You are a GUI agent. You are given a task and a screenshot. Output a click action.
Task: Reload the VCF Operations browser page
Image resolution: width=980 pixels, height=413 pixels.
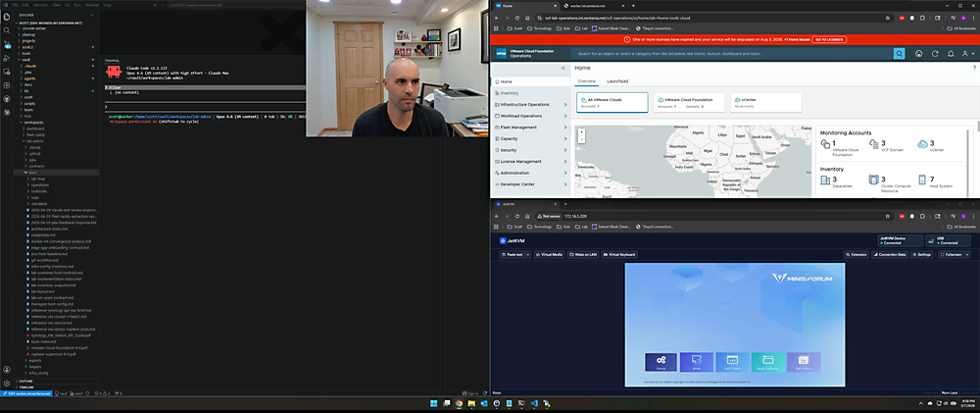(x=516, y=18)
